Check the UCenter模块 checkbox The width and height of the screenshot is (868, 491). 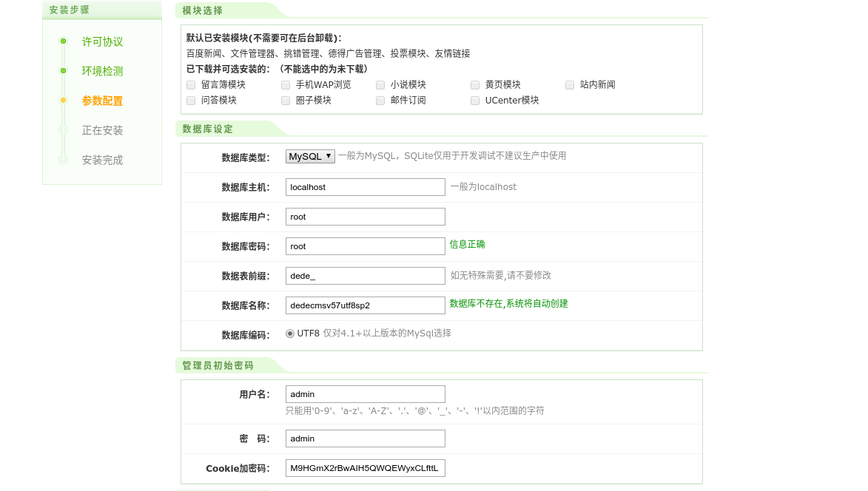475,101
